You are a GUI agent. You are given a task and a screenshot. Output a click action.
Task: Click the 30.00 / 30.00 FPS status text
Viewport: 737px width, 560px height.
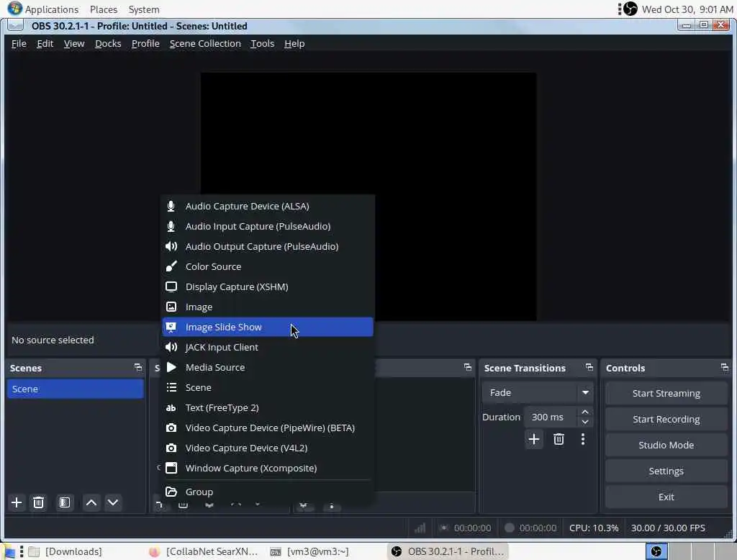tap(668, 528)
